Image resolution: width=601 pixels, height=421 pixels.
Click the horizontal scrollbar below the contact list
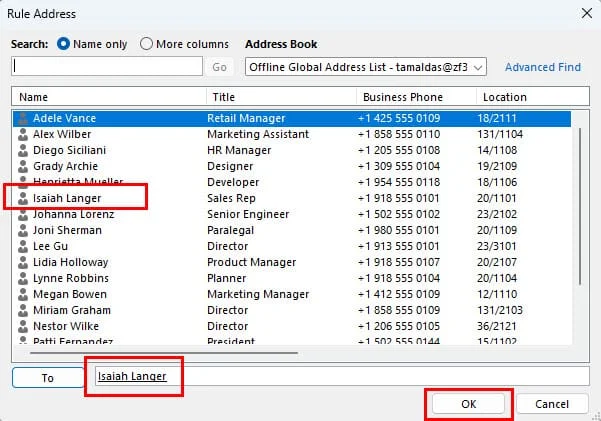click(164, 353)
